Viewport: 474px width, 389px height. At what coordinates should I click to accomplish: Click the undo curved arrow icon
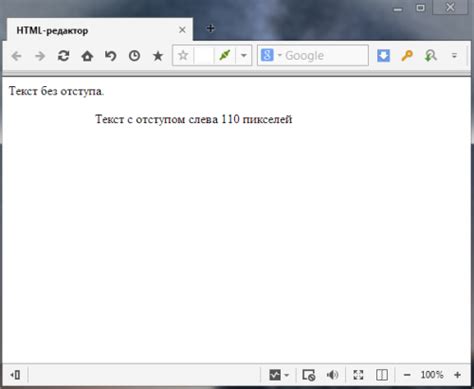pyautogui.click(x=111, y=56)
